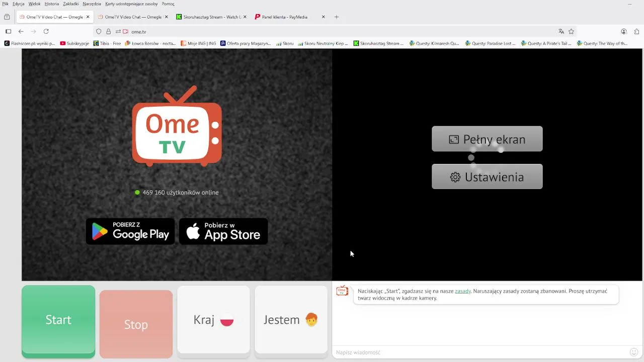This screenshot has width=644, height=362.
Task: Click the camera blocked icon in address bar
Action: tap(125, 31)
